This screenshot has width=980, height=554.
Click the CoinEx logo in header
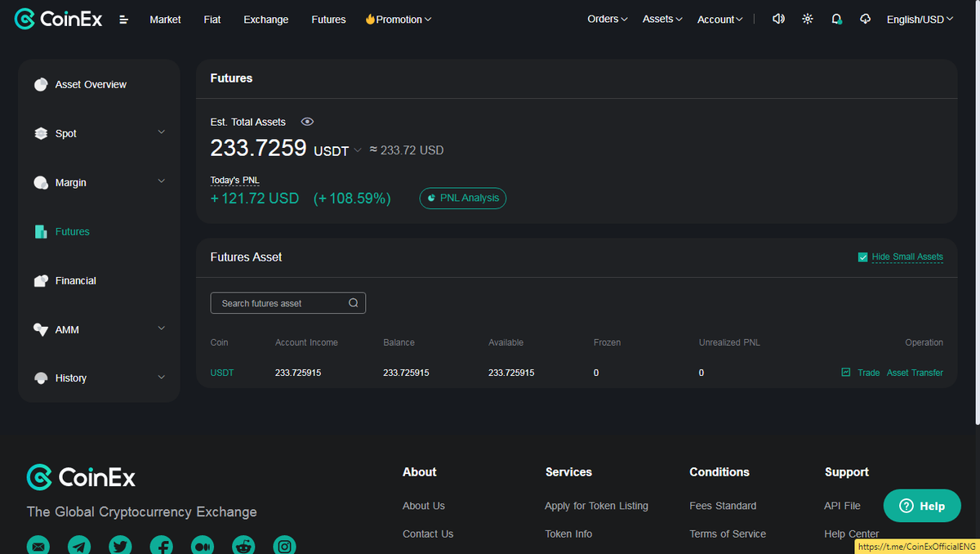[59, 19]
